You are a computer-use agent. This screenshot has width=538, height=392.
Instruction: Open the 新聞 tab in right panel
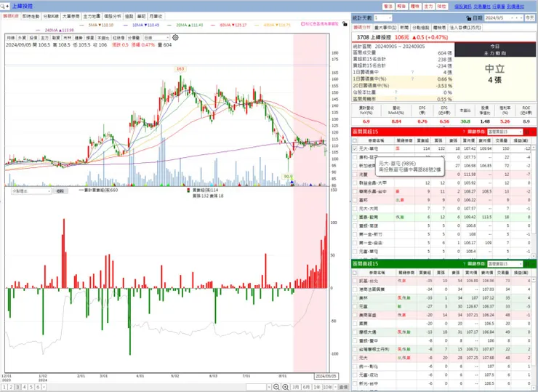tap(403, 28)
